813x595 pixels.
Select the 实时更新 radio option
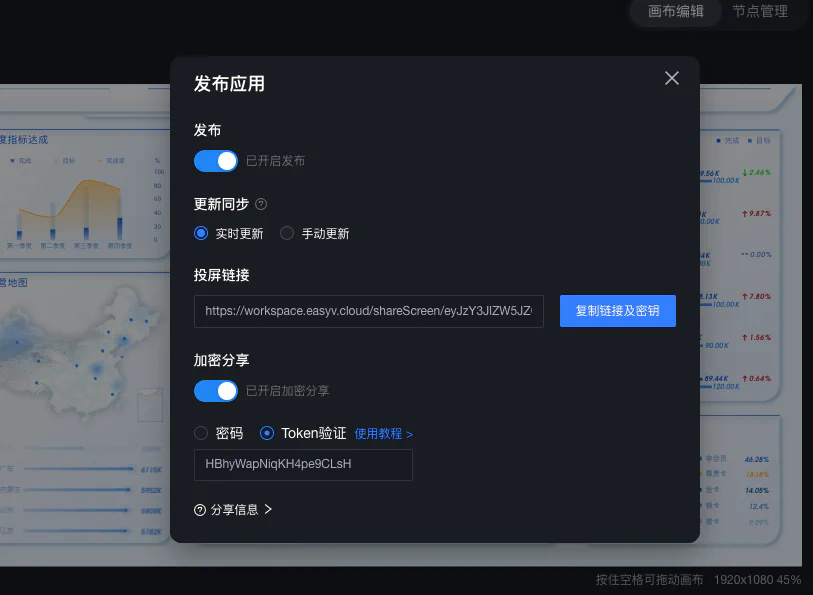pyautogui.click(x=201, y=234)
